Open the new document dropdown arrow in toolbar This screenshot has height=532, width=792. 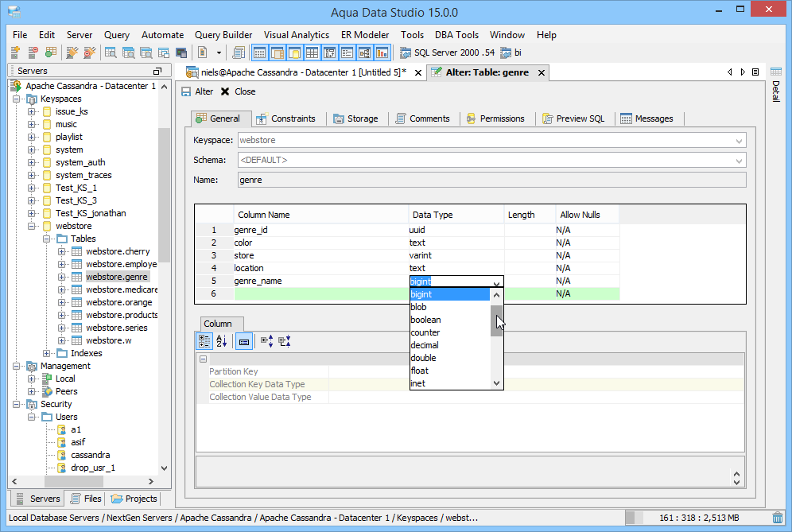tap(219, 52)
